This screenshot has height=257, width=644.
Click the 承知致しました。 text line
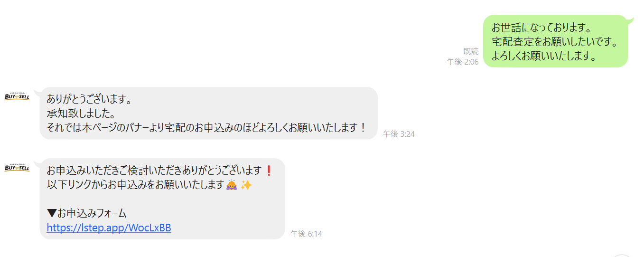tap(81, 114)
